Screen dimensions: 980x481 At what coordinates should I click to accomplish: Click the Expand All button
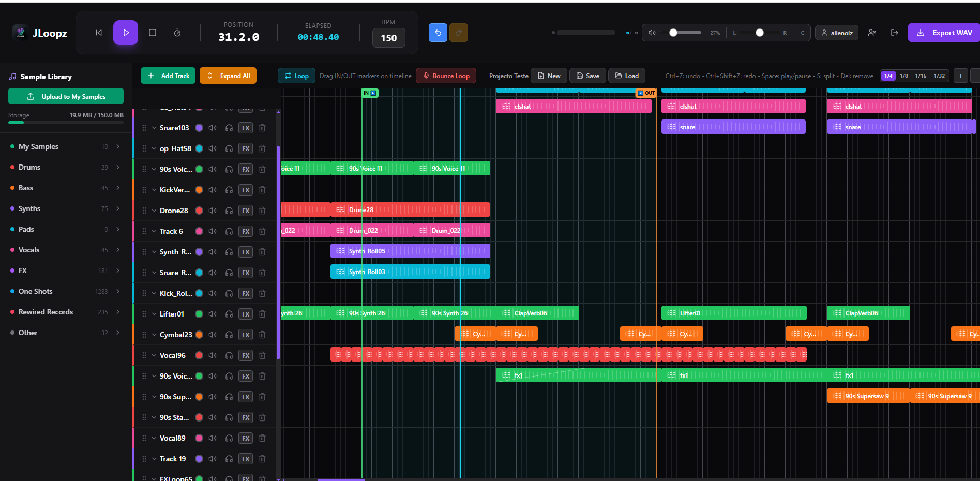click(228, 76)
